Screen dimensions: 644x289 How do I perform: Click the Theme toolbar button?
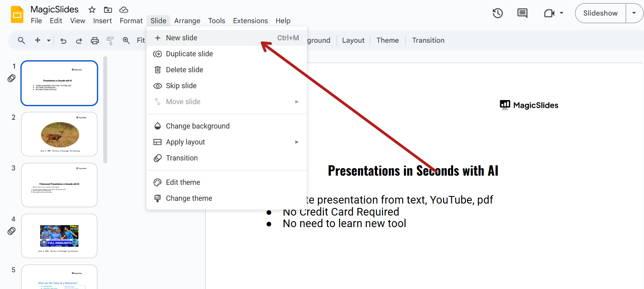point(387,40)
